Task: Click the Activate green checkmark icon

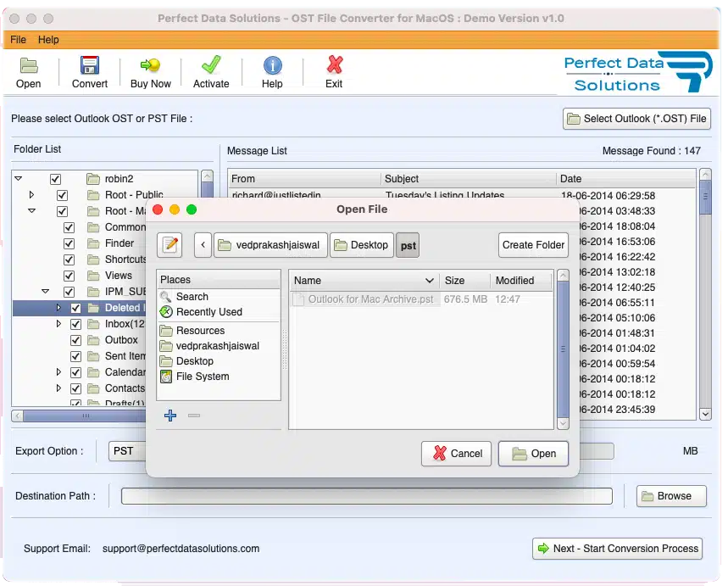Action: (x=211, y=65)
